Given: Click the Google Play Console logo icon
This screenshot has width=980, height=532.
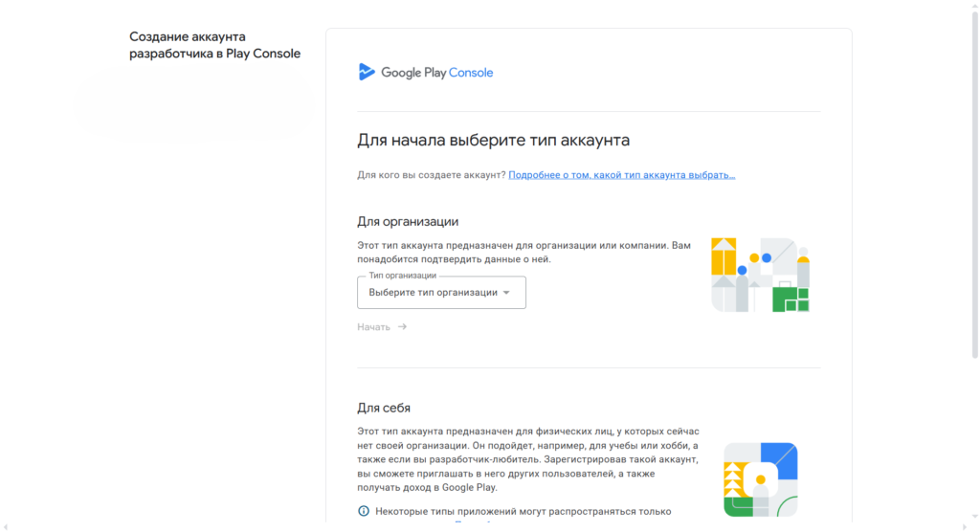Looking at the screenshot, I should pos(367,72).
